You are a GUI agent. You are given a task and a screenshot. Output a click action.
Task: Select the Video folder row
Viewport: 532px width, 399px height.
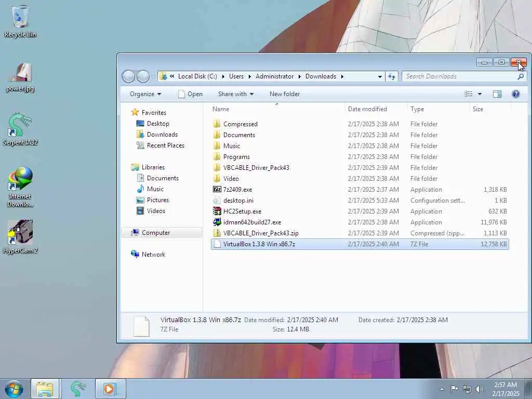click(x=360, y=179)
